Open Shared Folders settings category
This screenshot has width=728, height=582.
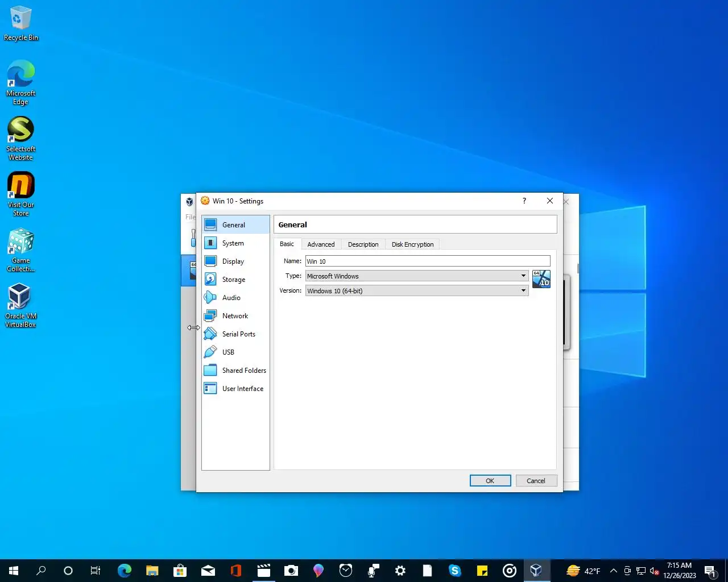[x=235, y=370]
